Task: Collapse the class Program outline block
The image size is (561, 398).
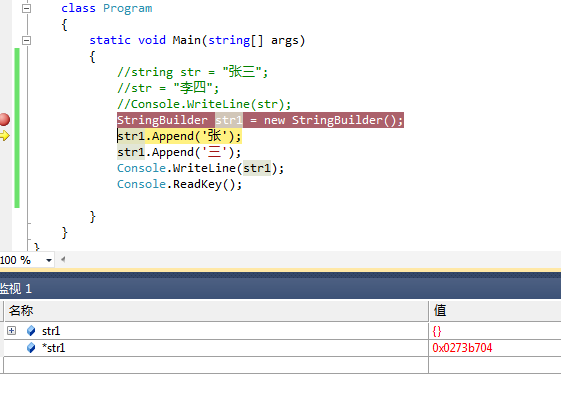Action: (x=26, y=8)
